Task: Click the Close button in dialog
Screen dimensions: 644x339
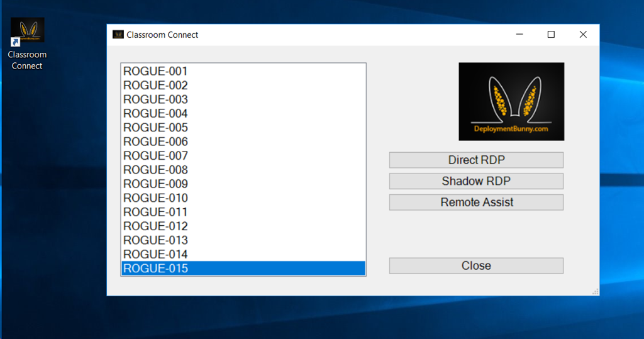Action: [x=476, y=266]
